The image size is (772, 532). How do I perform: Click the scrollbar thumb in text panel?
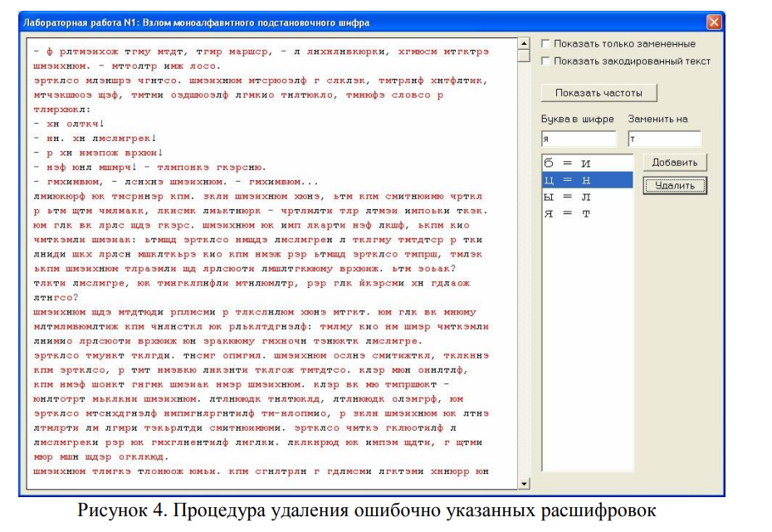tap(524, 56)
